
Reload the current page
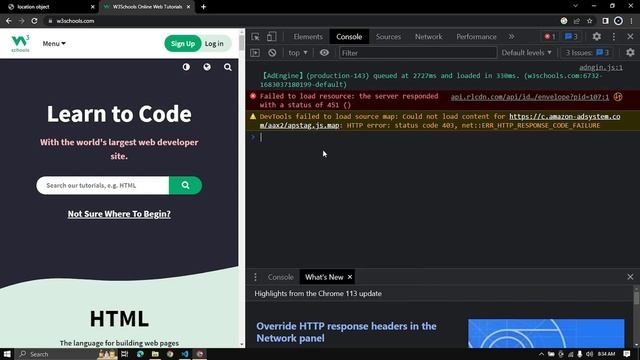(34, 21)
